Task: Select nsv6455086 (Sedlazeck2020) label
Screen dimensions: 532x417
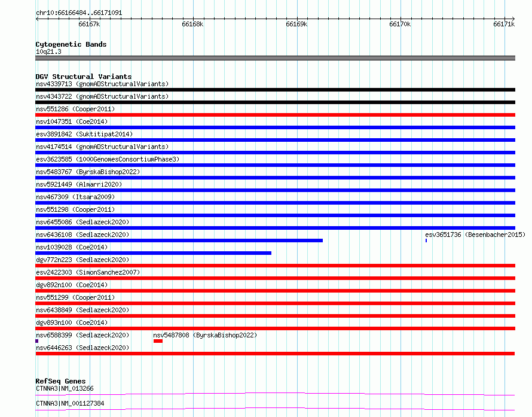Action: click(82, 222)
